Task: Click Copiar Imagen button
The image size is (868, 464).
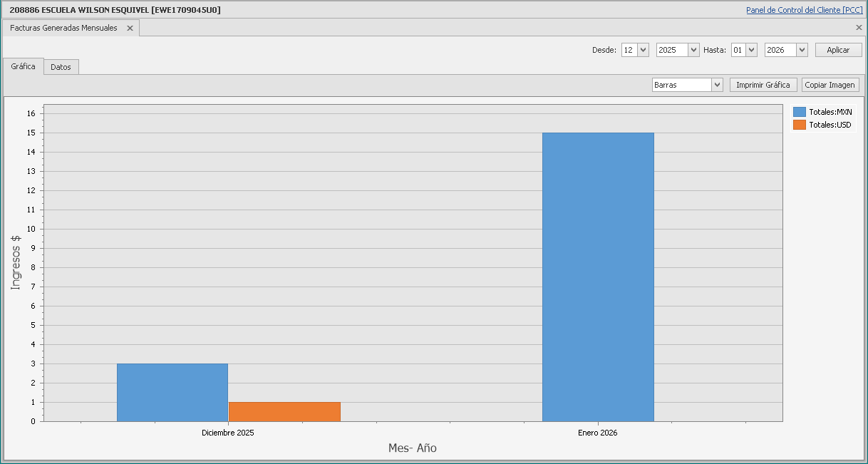Action: (830, 85)
